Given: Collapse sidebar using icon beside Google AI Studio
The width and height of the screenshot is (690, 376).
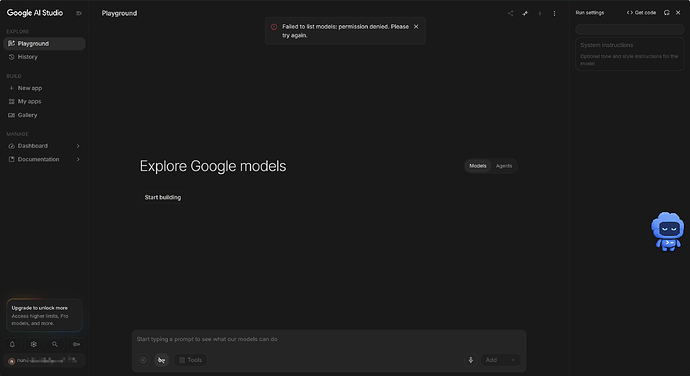Looking at the screenshot, I should (x=79, y=13).
